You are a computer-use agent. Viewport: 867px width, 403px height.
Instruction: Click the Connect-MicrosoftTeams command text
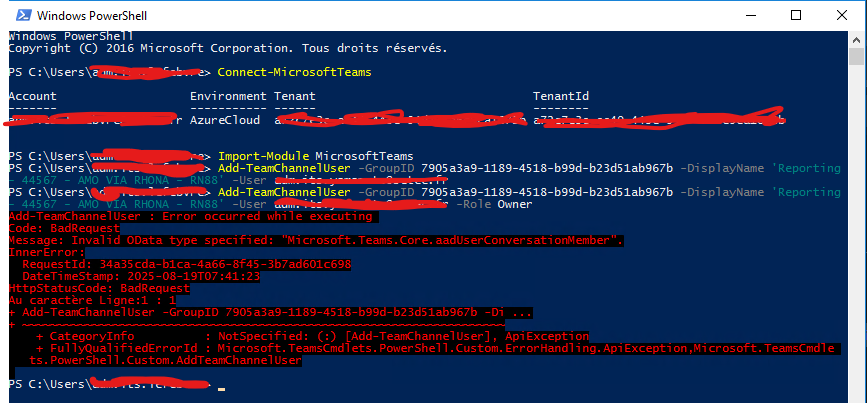pos(294,72)
